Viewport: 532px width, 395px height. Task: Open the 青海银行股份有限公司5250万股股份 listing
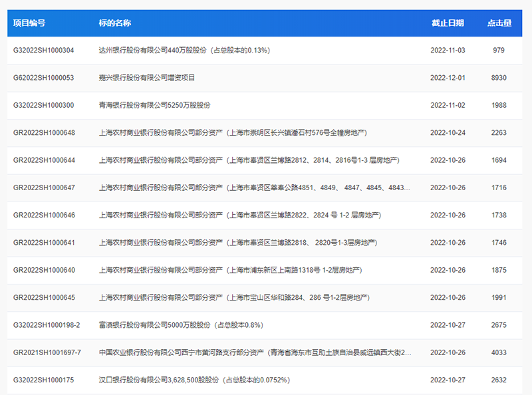click(154, 105)
